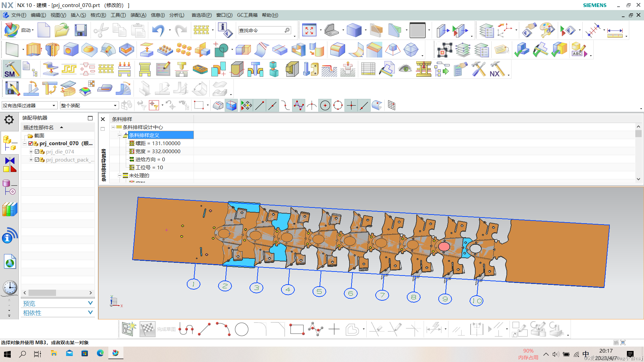Image resolution: width=644 pixels, height=362 pixels.
Task: Close the 条料排样 panel with X
Action: click(x=103, y=119)
